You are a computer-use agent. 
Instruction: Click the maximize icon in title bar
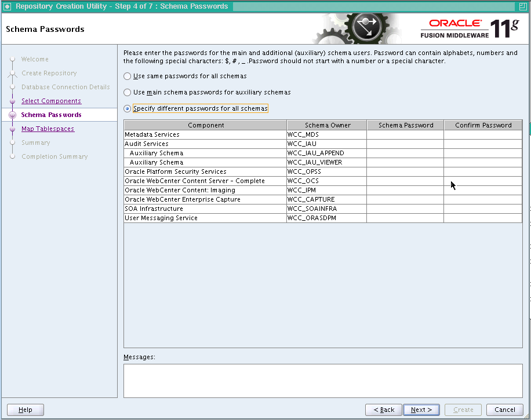(522, 6)
